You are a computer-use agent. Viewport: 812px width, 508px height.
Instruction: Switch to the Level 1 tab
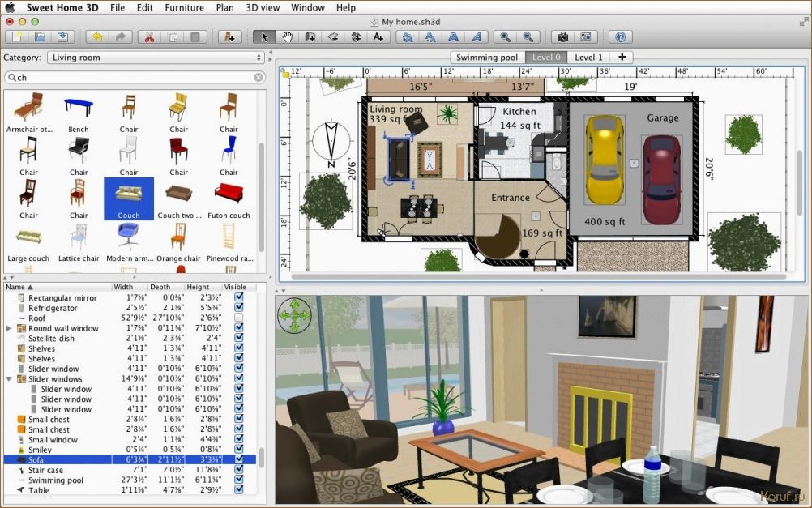588,58
